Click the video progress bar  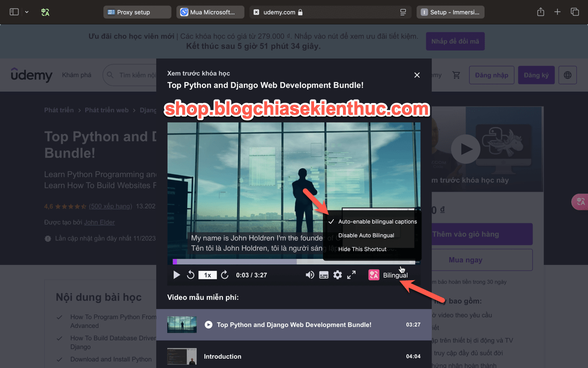[294, 262]
